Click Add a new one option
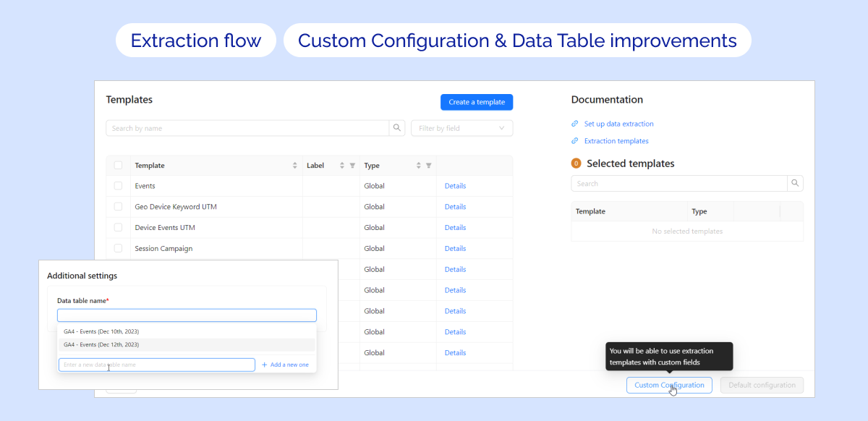The width and height of the screenshot is (868, 421). click(285, 365)
